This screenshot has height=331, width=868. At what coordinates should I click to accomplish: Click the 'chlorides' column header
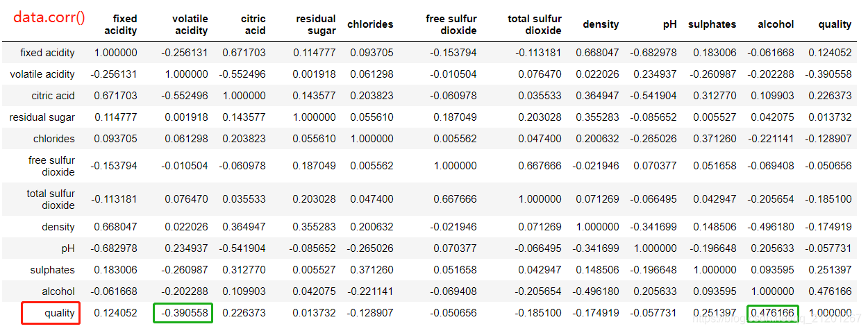(x=370, y=24)
